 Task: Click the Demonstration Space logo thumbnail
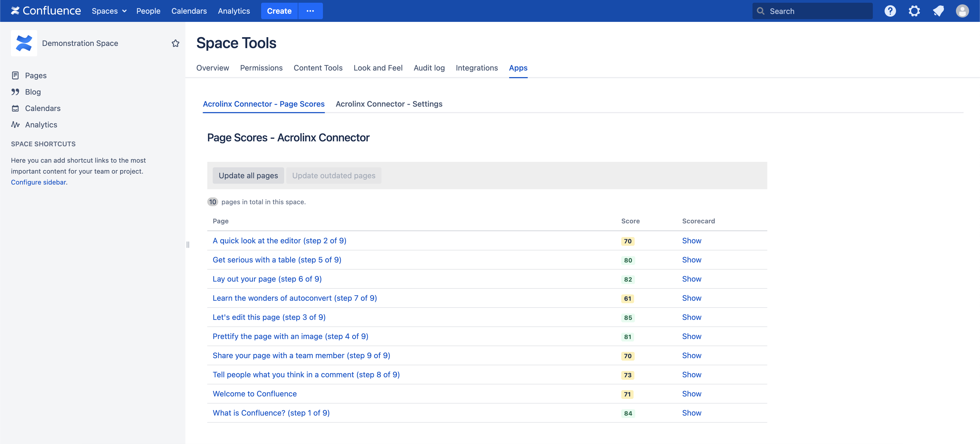24,43
